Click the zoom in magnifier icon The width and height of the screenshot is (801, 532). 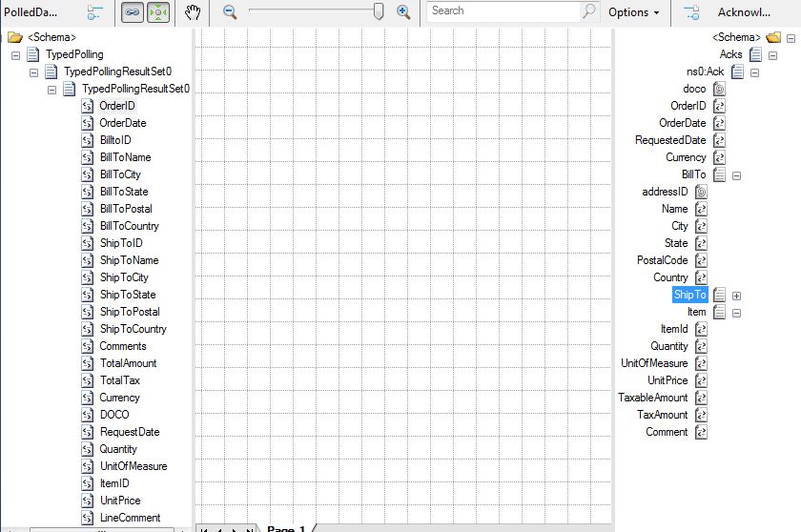tap(403, 12)
